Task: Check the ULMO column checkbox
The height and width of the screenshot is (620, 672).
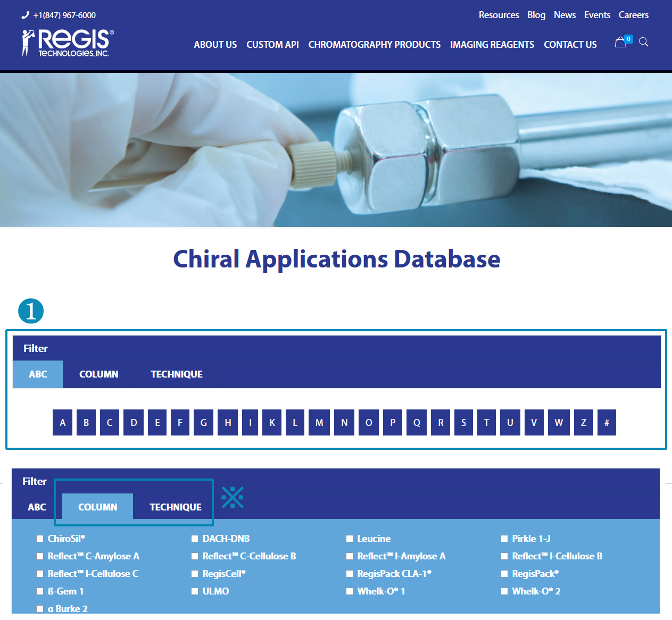Action: tap(195, 591)
